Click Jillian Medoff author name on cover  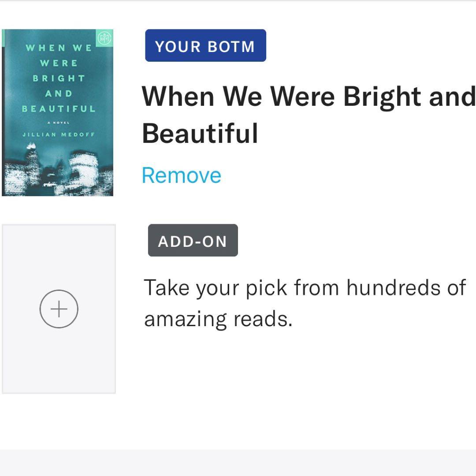(59, 134)
